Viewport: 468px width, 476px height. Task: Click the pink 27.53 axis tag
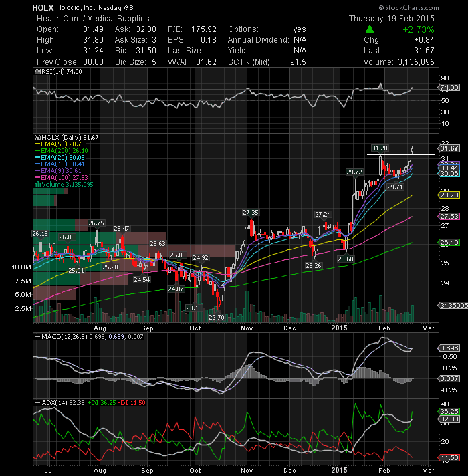tap(449, 216)
